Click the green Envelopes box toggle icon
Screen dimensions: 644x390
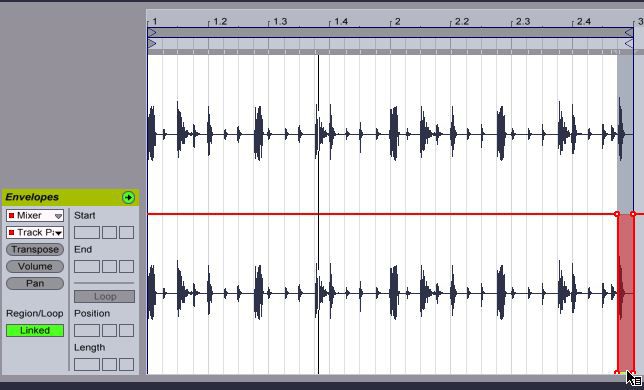coord(128,197)
